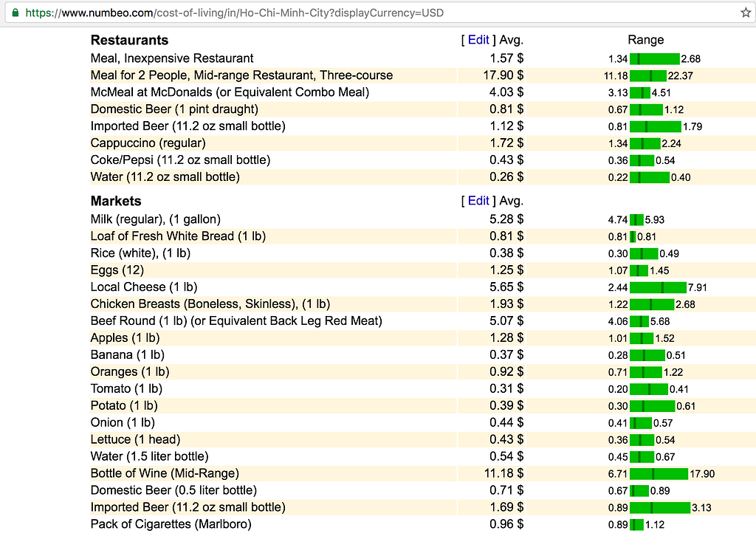Bookmark this page with the star icon

click(x=746, y=13)
